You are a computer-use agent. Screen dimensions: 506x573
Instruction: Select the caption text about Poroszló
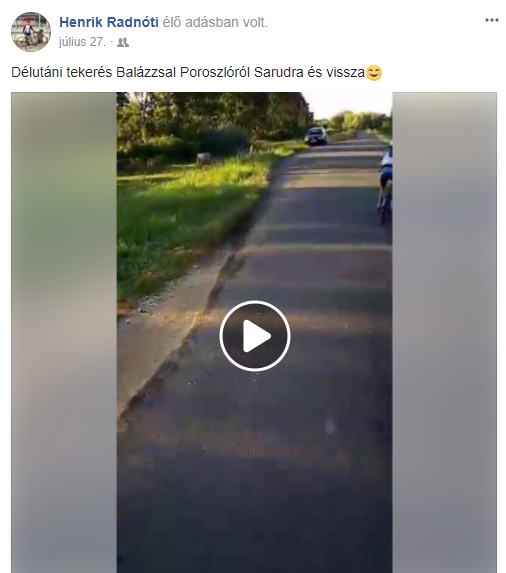pyautogui.click(x=188, y=72)
